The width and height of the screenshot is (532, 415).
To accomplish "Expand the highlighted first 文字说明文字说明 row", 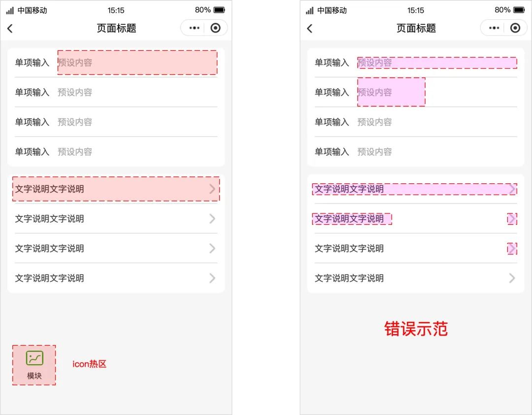I will pos(116,189).
